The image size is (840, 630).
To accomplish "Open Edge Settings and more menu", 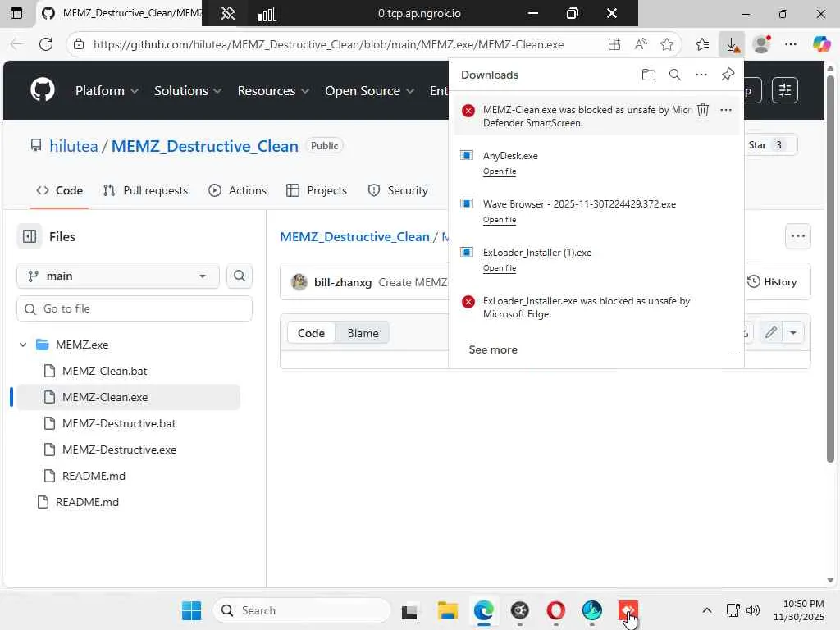I will [x=791, y=44].
